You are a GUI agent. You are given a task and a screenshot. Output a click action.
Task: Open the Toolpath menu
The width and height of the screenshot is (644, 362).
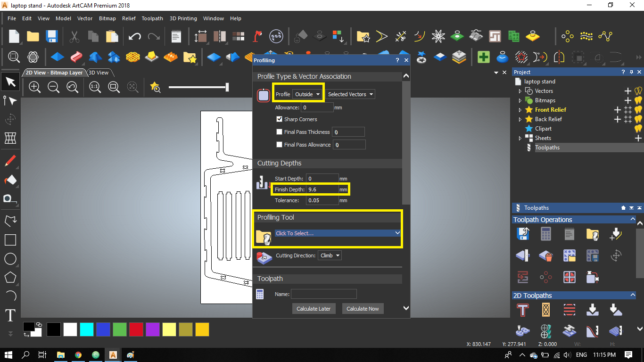click(x=152, y=18)
